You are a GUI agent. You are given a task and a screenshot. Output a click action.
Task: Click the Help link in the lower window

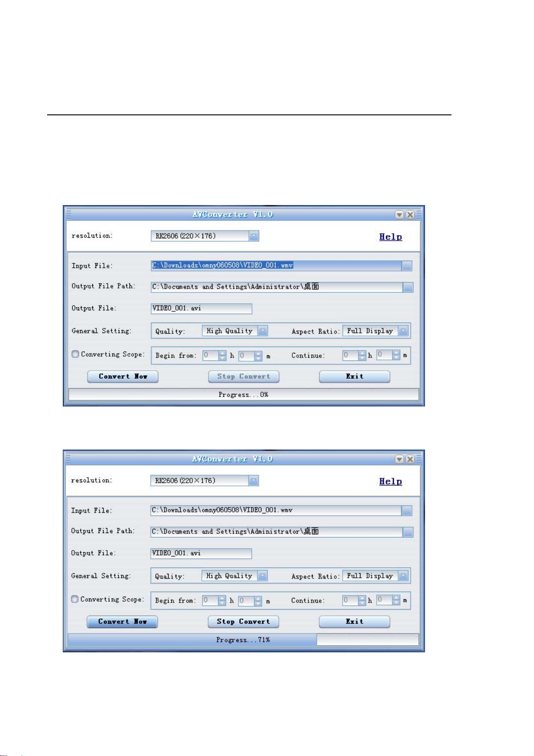391,481
